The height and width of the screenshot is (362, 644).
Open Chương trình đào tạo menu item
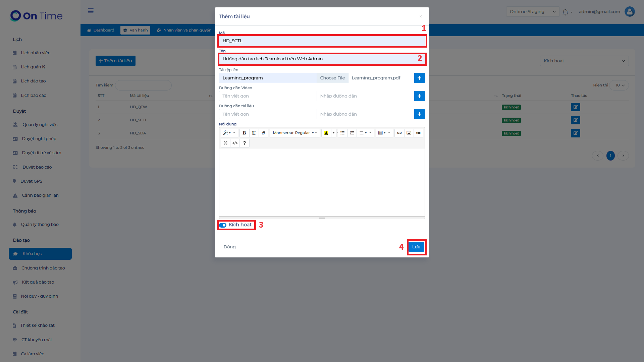43,268
